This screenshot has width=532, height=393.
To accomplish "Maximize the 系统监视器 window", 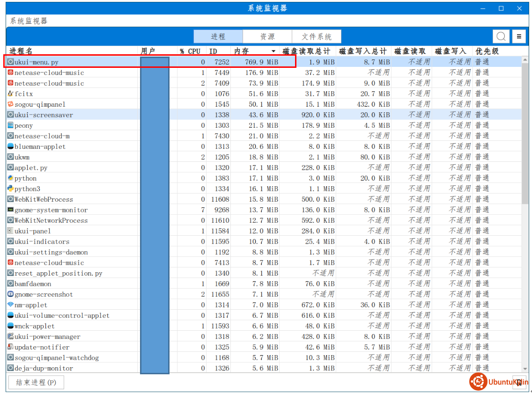I will [x=501, y=8].
